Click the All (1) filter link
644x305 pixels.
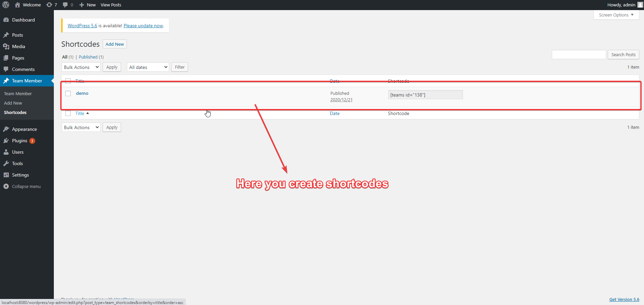point(68,57)
